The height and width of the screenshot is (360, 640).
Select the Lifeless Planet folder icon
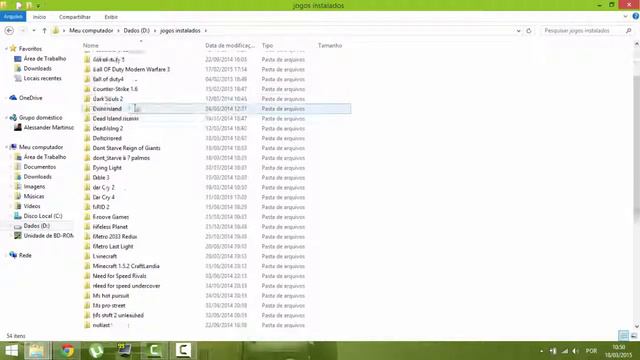point(87,227)
